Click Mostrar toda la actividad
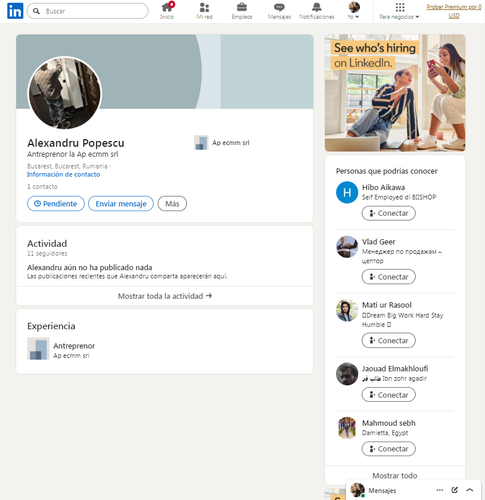Viewport: 485px width, 500px height. tap(165, 296)
